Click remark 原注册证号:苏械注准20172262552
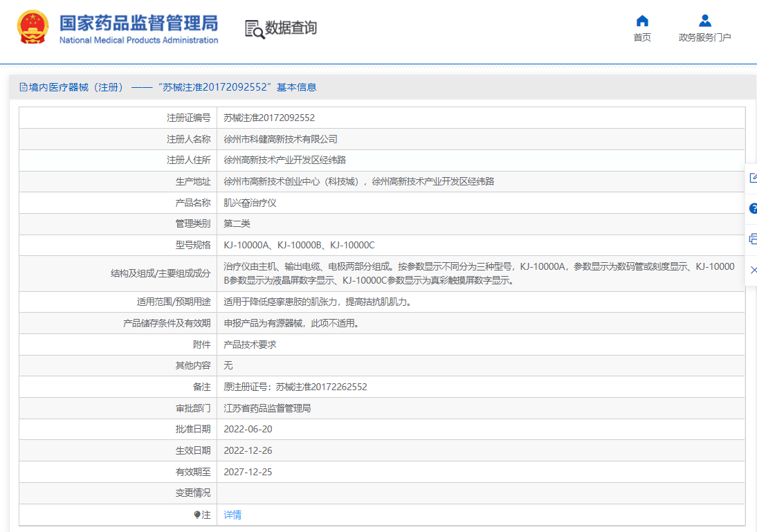 pos(295,387)
